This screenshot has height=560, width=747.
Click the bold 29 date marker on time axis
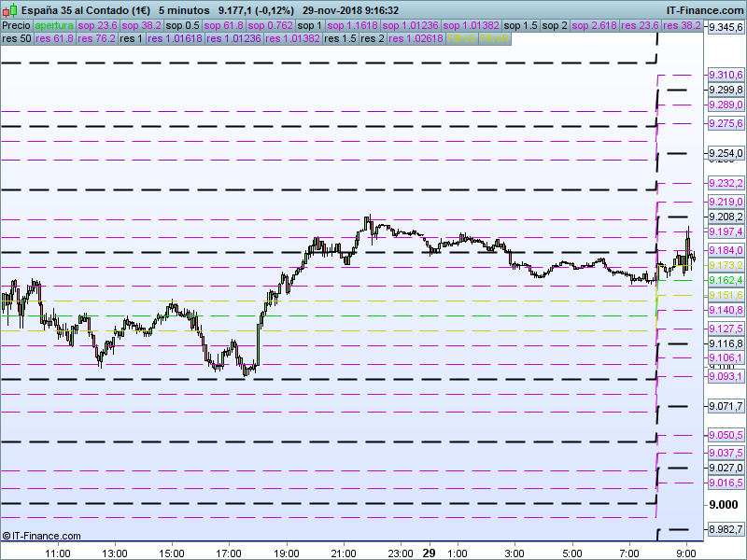[429, 553]
